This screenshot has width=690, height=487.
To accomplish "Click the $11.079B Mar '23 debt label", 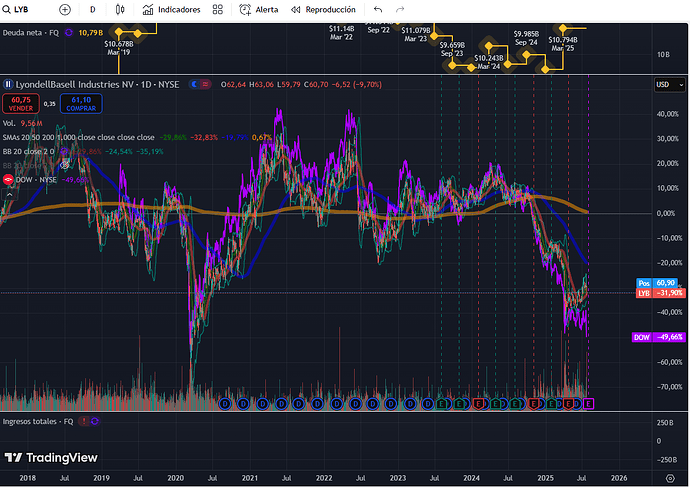I will click(x=416, y=34).
